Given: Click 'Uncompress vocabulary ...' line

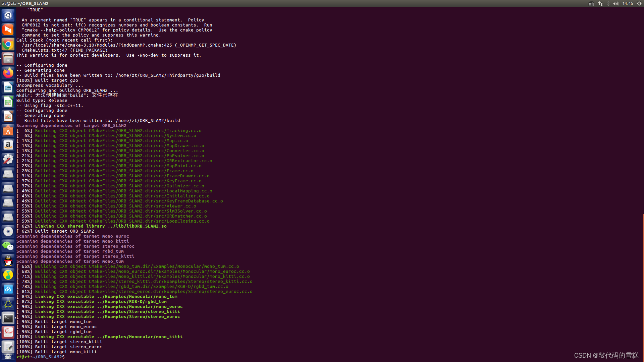Looking at the screenshot, I should [x=50, y=85].
